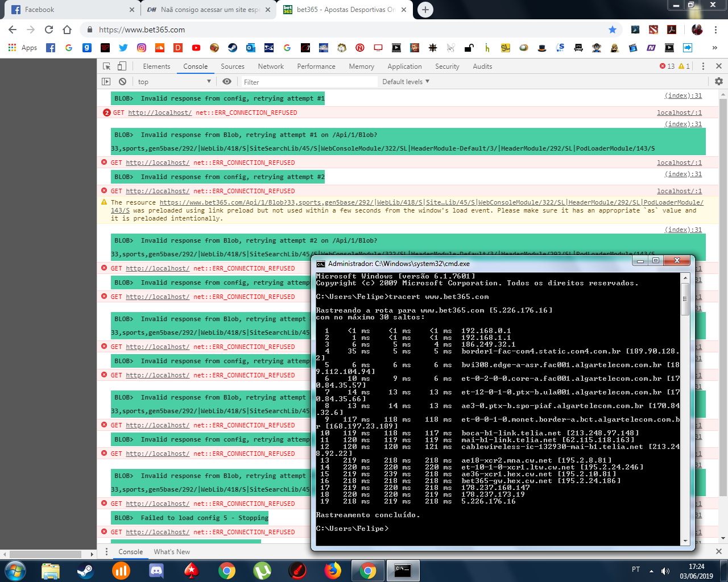Image resolution: width=728 pixels, height=582 pixels.
Task: Click the cmd window vertical scrollbar thumb
Action: pos(685,298)
